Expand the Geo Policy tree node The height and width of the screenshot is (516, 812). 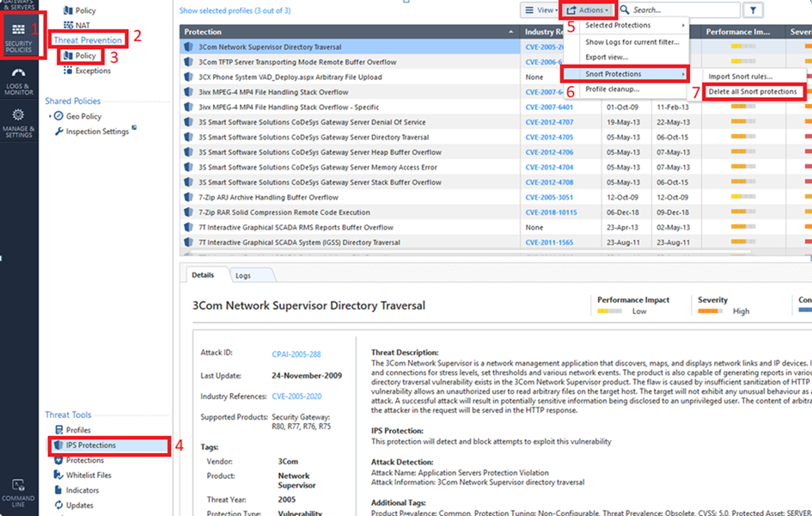tap(50, 116)
